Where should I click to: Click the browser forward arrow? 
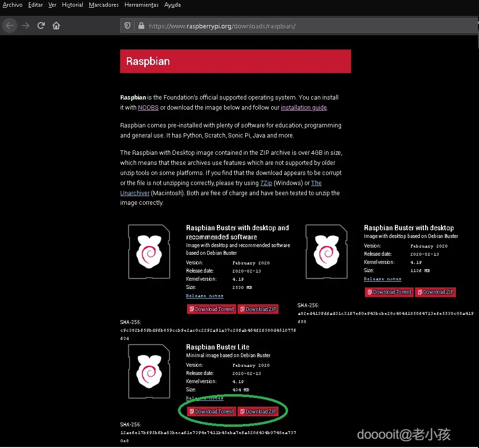[x=25, y=25]
